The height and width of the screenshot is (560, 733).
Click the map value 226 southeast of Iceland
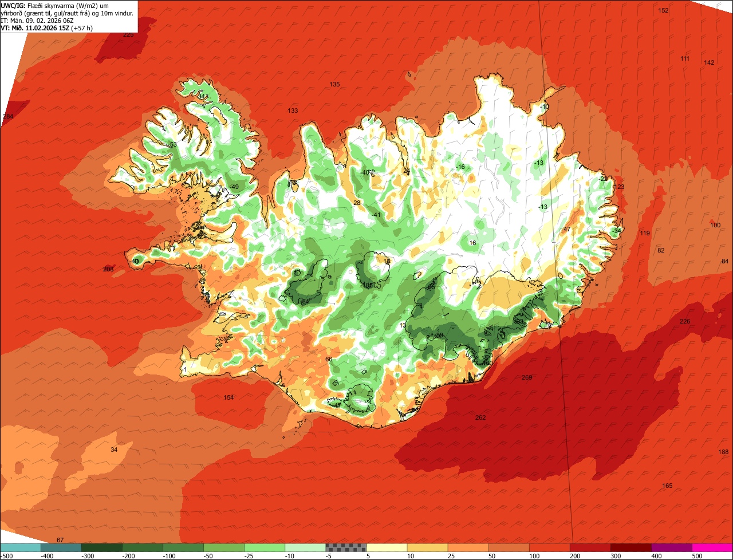[685, 321]
